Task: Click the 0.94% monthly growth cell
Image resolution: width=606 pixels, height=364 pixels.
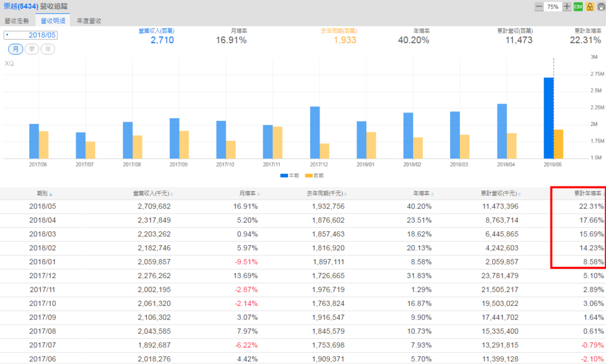Action: tap(247, 234)
